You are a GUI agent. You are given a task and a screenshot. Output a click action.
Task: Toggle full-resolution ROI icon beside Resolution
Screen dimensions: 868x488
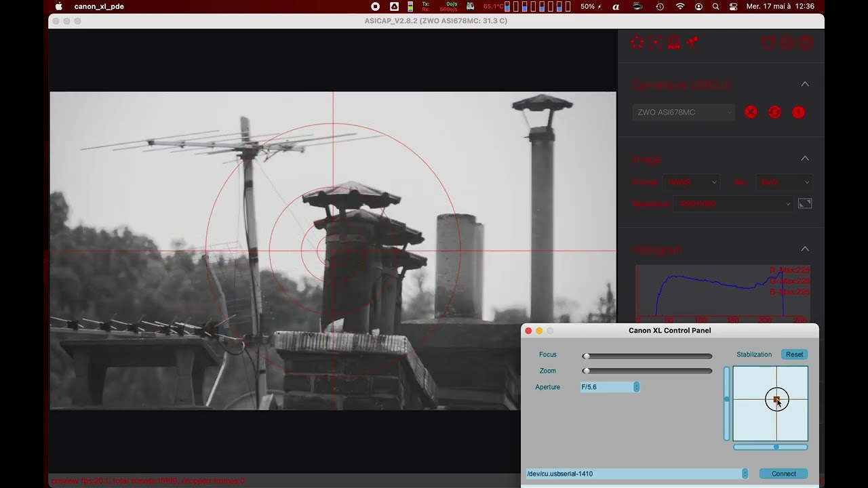[x=805, y=203]
